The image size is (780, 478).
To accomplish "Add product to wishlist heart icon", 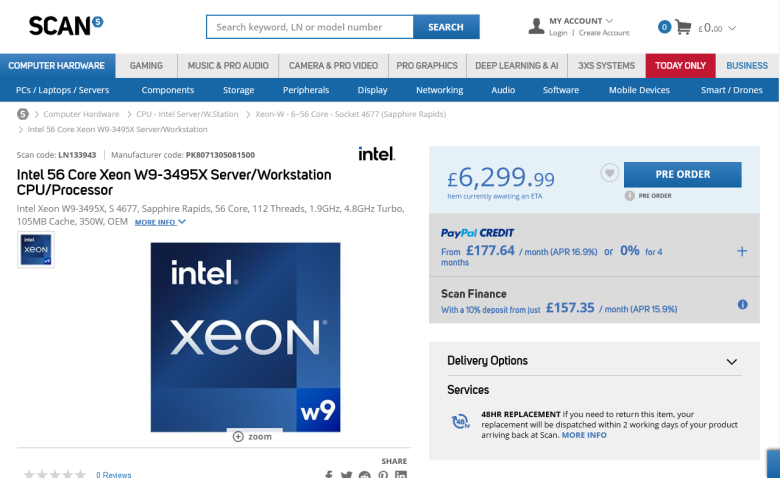I will click(609, 173).
